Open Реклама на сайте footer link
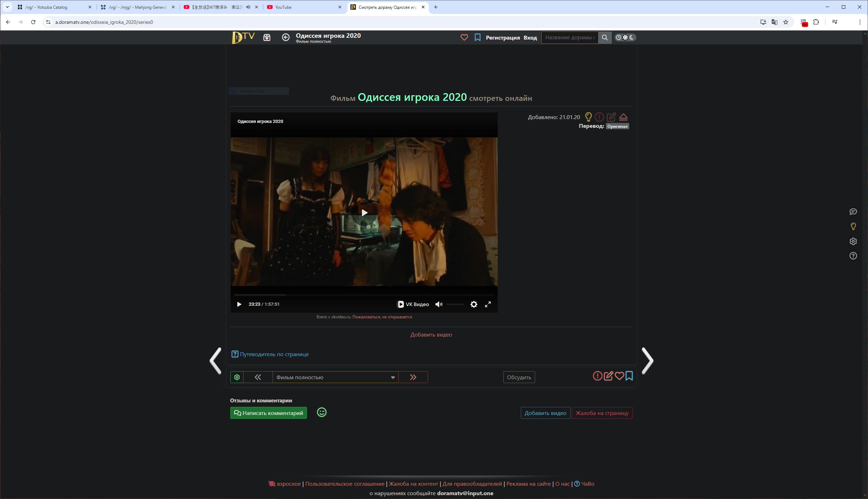Image resolution: width=868 pixels, height=499 pixels. coord(528,484)
